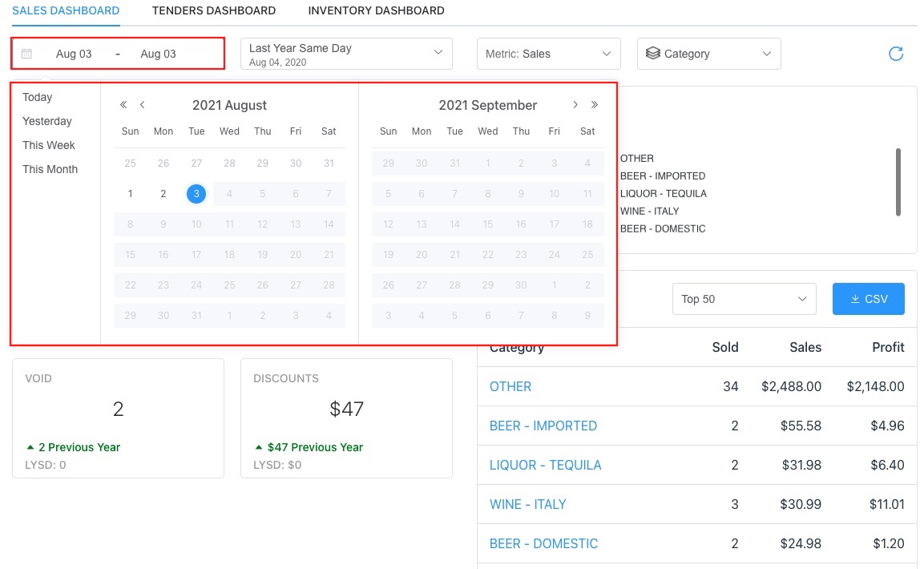Select the Yesterday preset range
Image resolution: width=924 pixels, height=569 pixels.
(x=47, y=121)
